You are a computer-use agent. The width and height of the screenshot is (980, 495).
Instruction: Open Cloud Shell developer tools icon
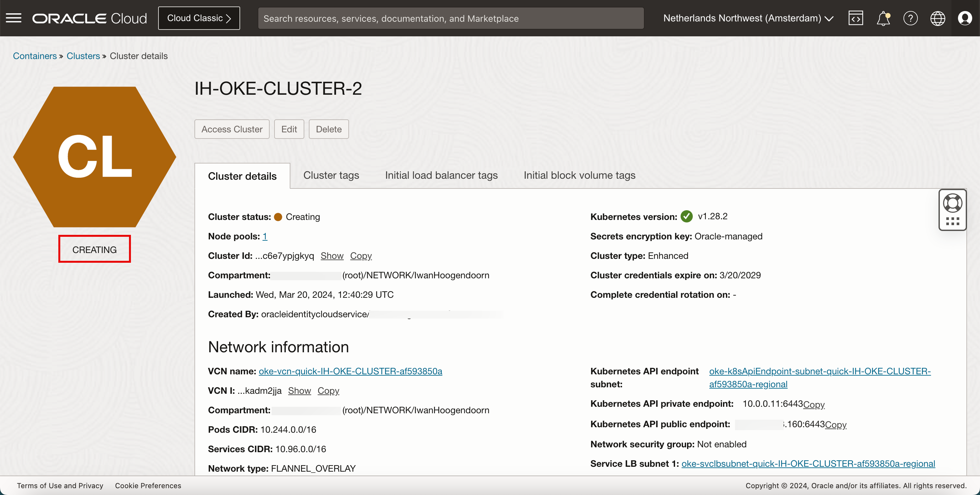(856, 18)
